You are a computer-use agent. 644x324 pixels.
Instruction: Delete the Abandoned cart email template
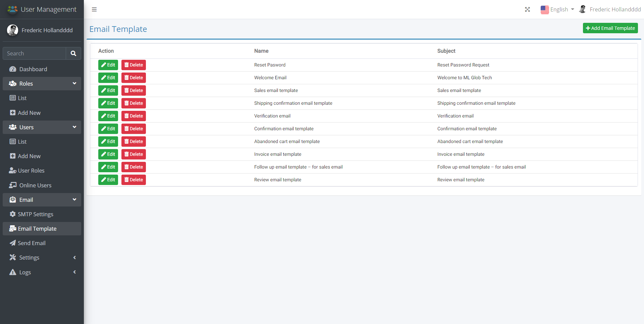[x=133, y=141]
